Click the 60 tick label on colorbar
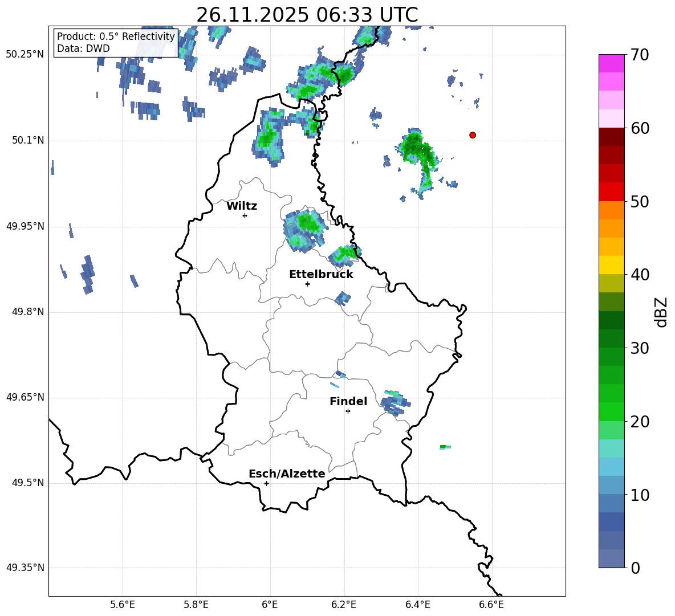Image resolution: width=675 pixels, height=616 pixels. pyautogui.click(x=640, y=128)
